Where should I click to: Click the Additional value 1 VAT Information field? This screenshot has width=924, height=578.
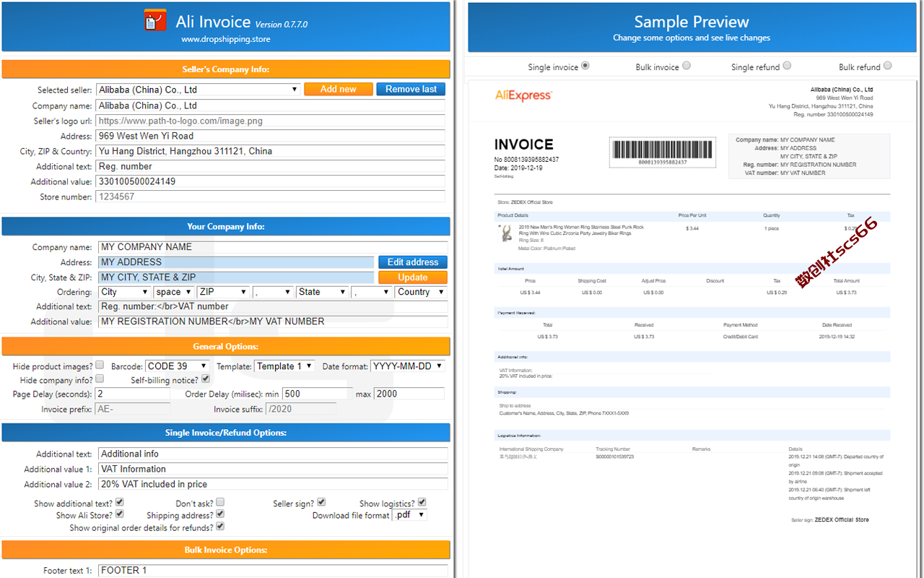pyautogui.click(x=273, y=469)
